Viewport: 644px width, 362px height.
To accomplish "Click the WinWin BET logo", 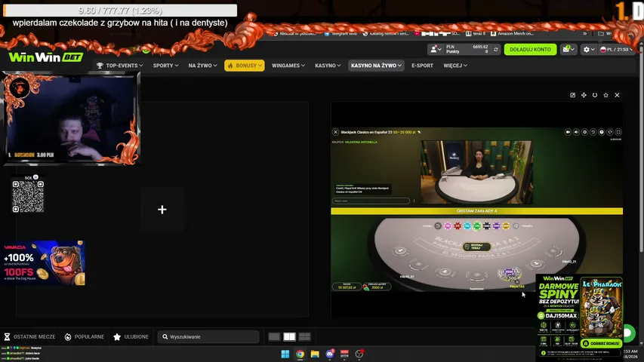I will point(45,57).
